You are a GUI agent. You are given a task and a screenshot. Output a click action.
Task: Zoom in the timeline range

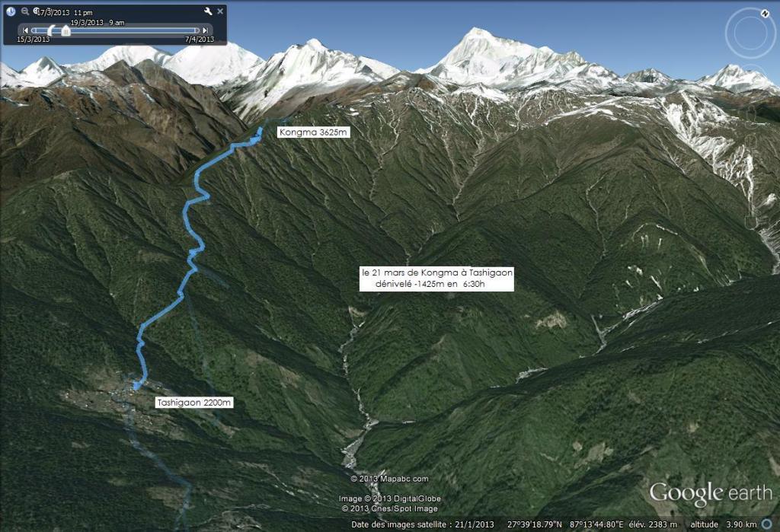[x=37, y=11]
